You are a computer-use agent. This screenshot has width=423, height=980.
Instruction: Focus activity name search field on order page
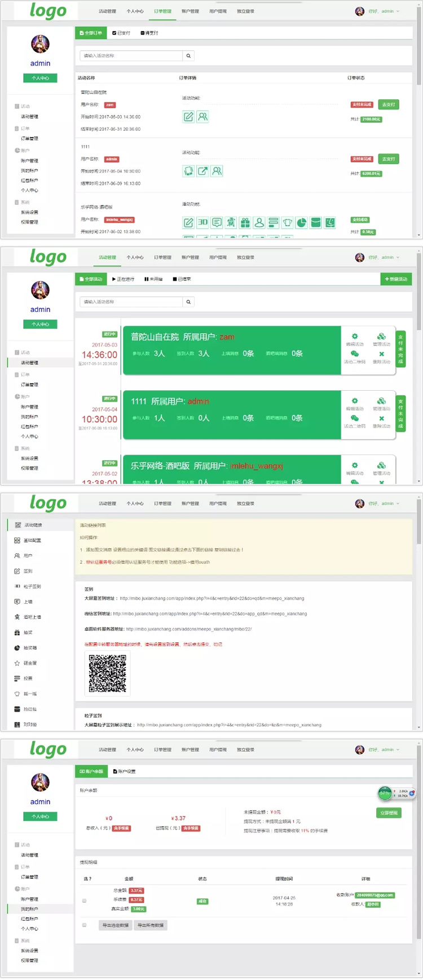tap(131, 56)
